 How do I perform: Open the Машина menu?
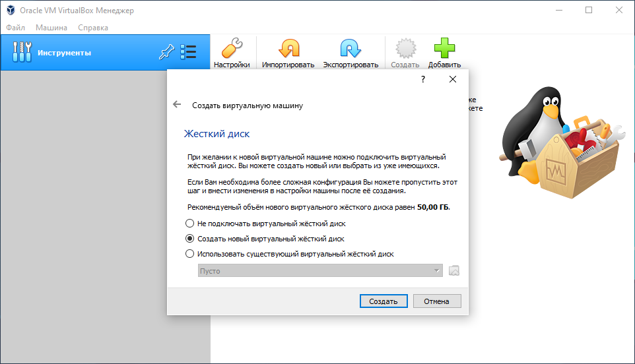tap(51, 28)
